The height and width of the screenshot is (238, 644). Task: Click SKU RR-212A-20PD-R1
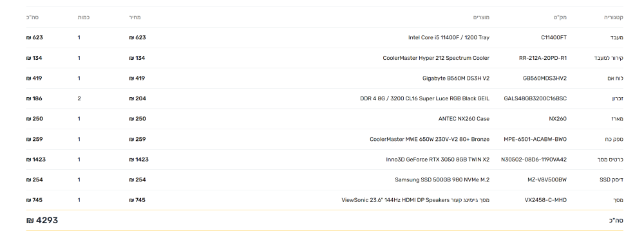[x=542, y=58]
